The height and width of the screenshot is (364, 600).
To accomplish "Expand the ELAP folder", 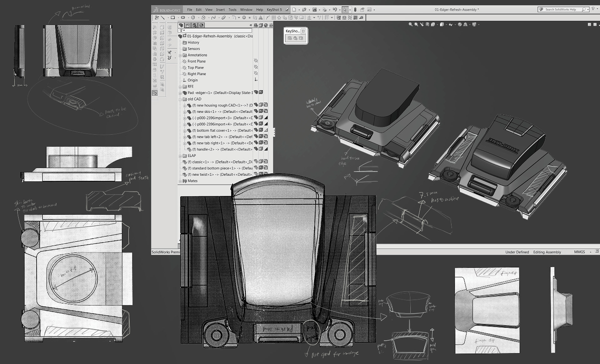I will 180,156.
